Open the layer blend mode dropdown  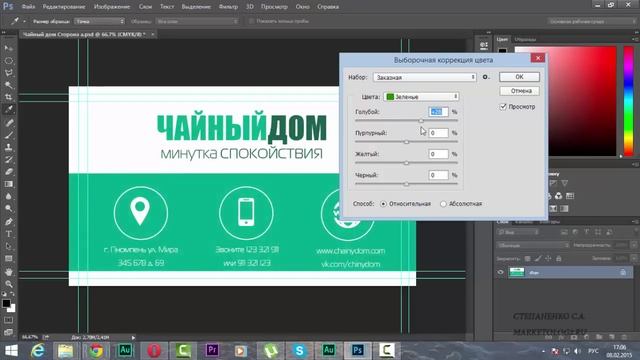[x=533, y=245]
